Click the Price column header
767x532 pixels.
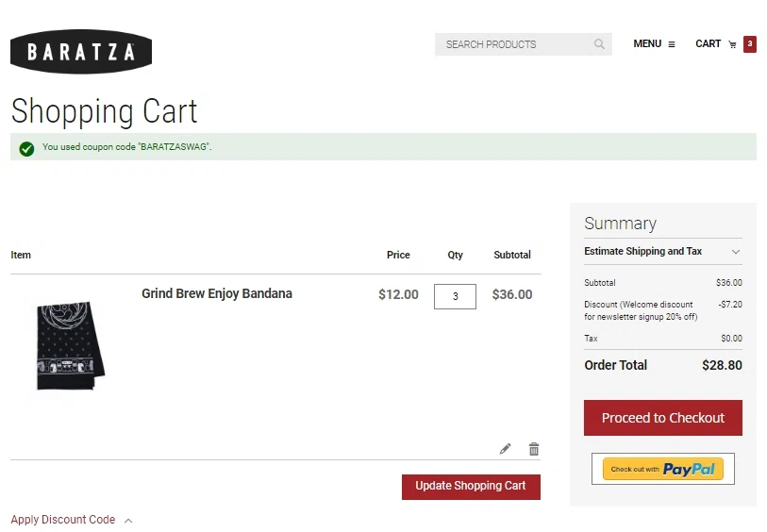pos(398,255)
